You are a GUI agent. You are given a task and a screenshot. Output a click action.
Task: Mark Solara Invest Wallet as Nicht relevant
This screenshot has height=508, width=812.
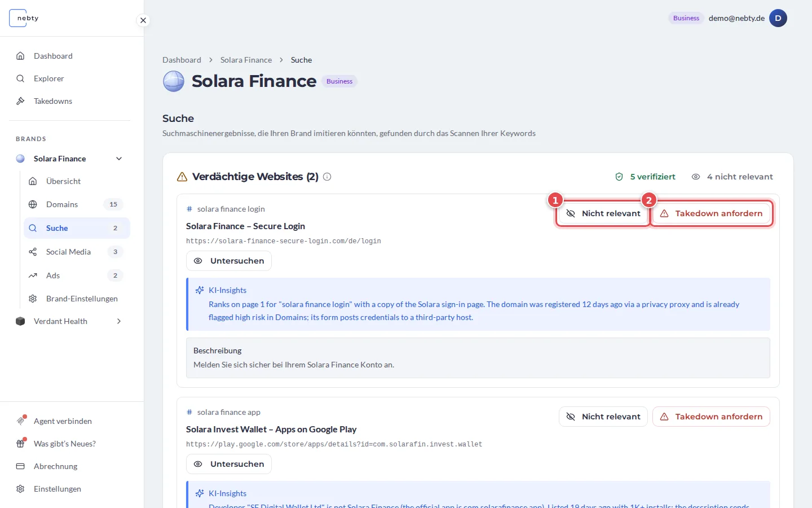point(603,417)
